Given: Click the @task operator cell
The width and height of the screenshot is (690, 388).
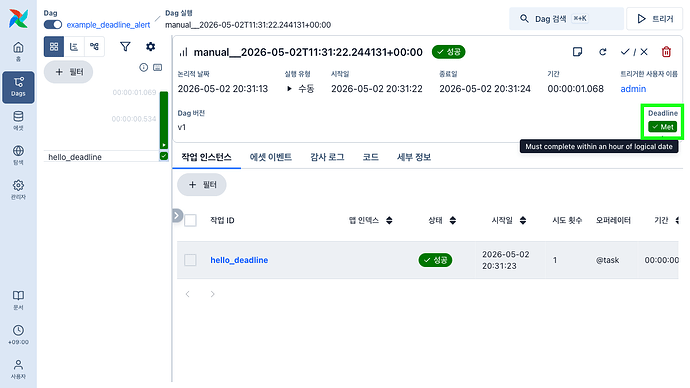Looking at the screenshot, I should click(607, 260).
